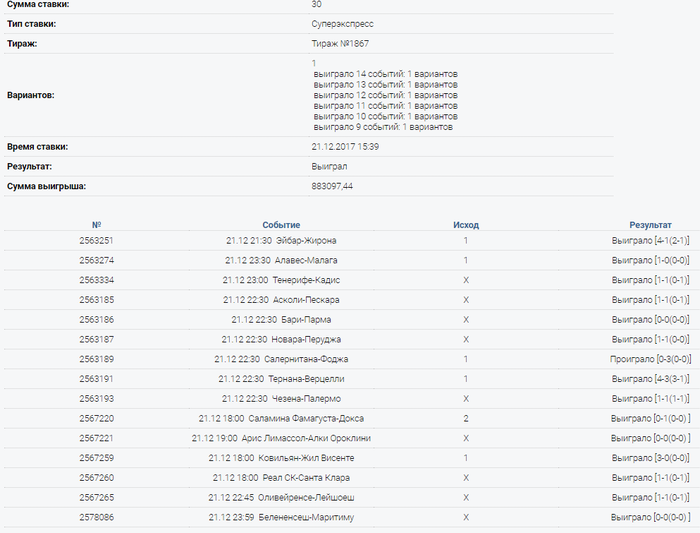Click result Выиграло [3-0(0-0)]

pyautogui.click(x=650, y=458)
